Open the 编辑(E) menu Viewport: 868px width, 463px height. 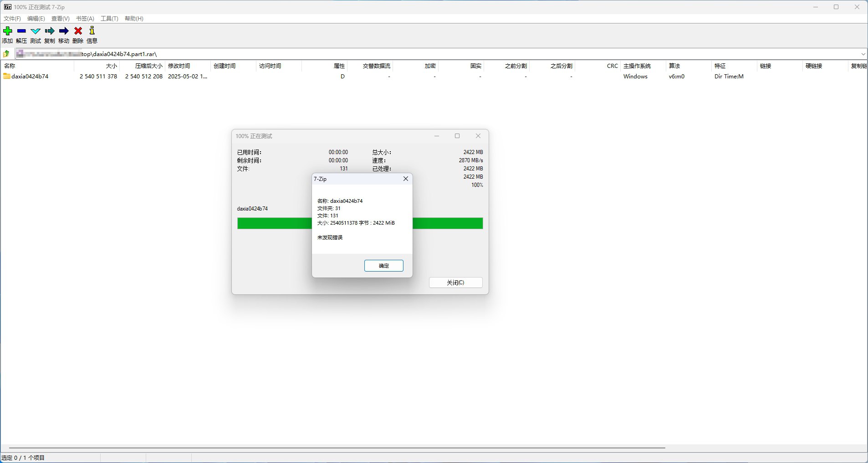[36, 19]
